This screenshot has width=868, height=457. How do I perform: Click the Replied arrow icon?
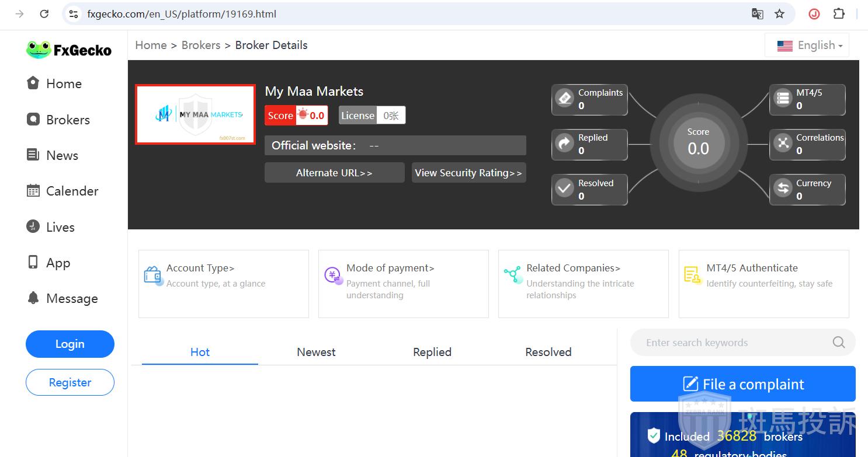tap(564, 144)
